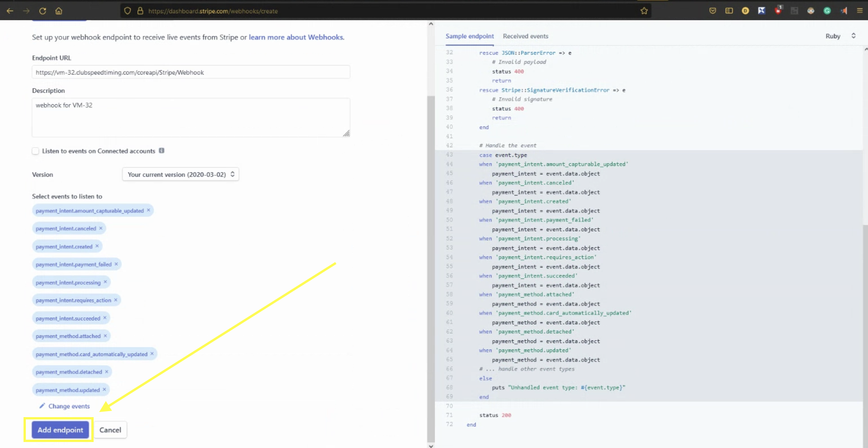Open the API Version dropdown
The height and width of the screenshot is (448, 868).
coord(180,174)
